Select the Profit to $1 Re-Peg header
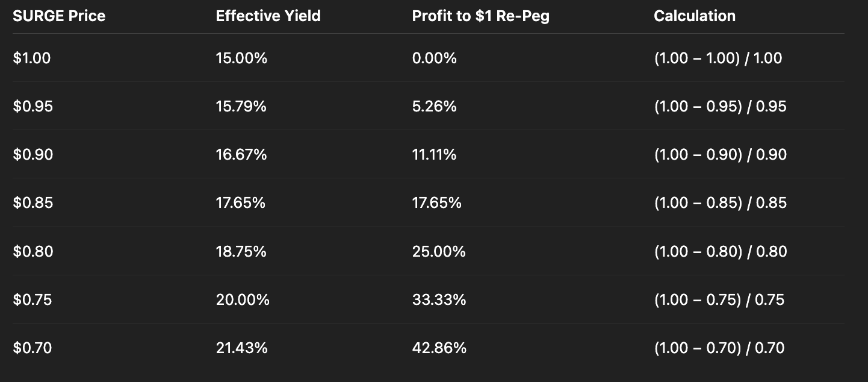This screenshot has height=382, width=868. (480, 16)
